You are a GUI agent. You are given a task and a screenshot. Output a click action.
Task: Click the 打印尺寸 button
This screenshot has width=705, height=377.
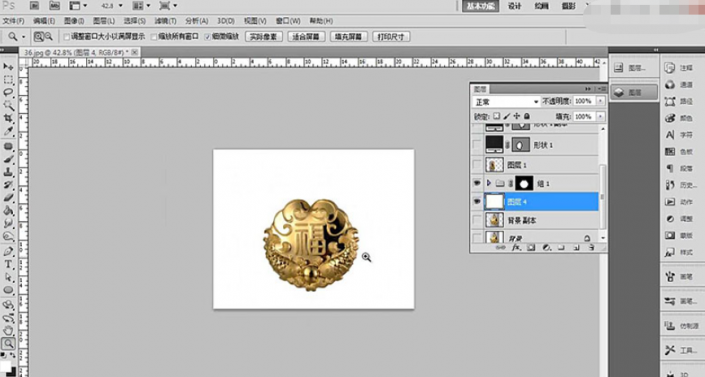pyautogui.click(x=391, y=37)
